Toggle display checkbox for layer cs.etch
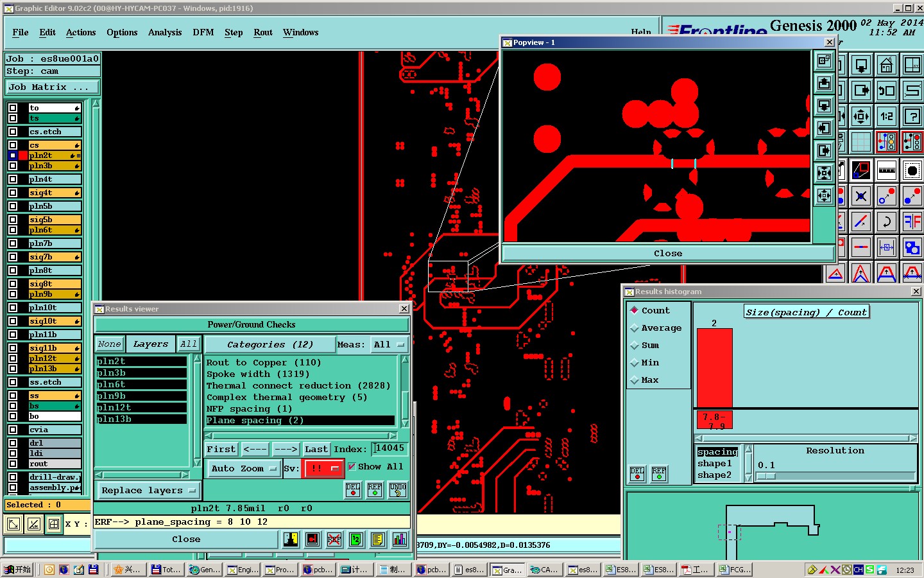 click(x=13, y=132)
